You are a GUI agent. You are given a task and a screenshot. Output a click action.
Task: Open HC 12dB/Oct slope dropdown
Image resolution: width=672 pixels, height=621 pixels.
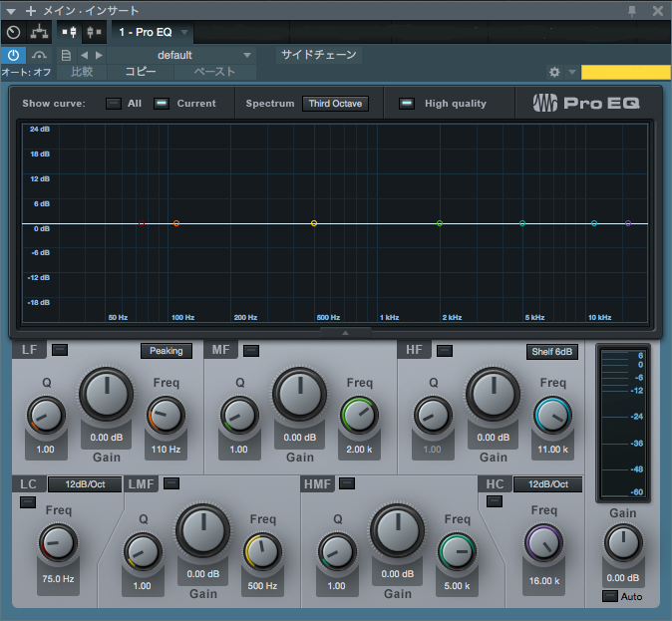pos(547,484)
